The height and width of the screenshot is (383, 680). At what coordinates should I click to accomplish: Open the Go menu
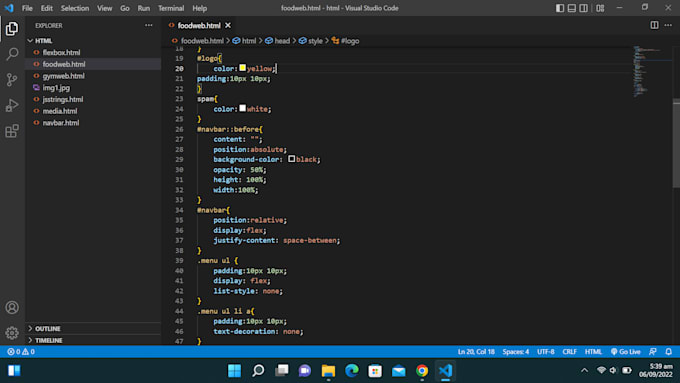coord(125,8)
